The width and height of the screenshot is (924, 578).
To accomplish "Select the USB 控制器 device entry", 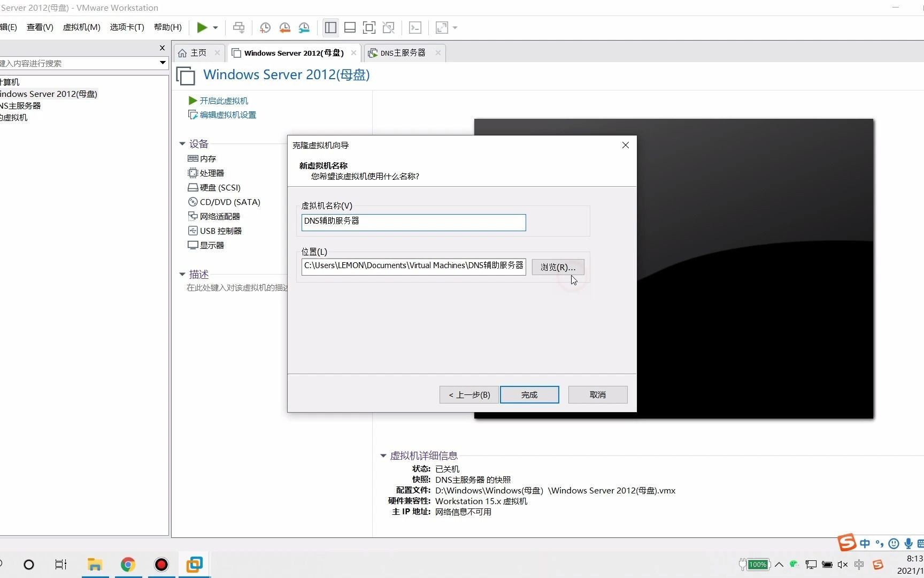I will tap(215, 231).
